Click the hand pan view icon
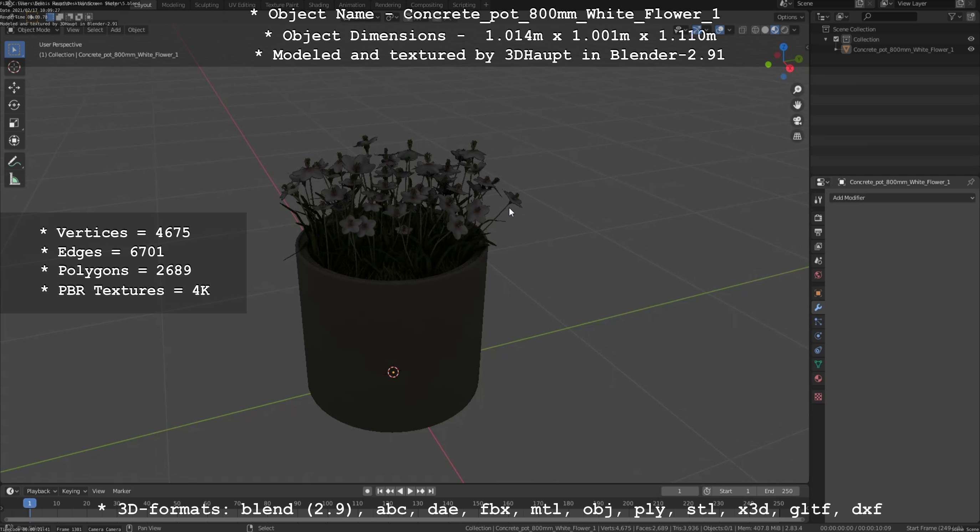 click(797, 105)
